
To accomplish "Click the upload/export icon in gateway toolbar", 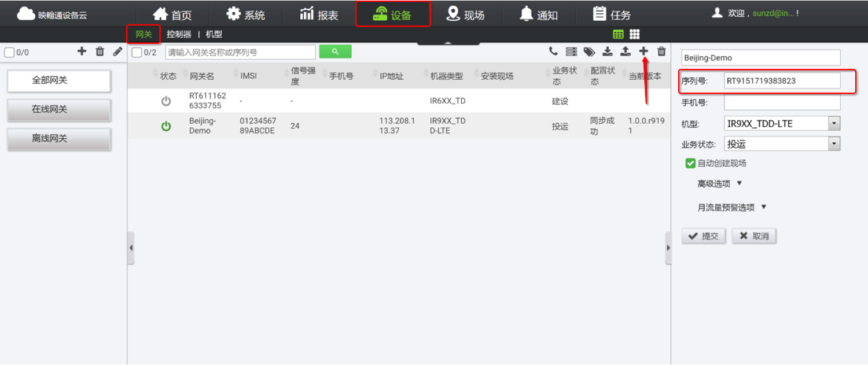I will 625,51.
